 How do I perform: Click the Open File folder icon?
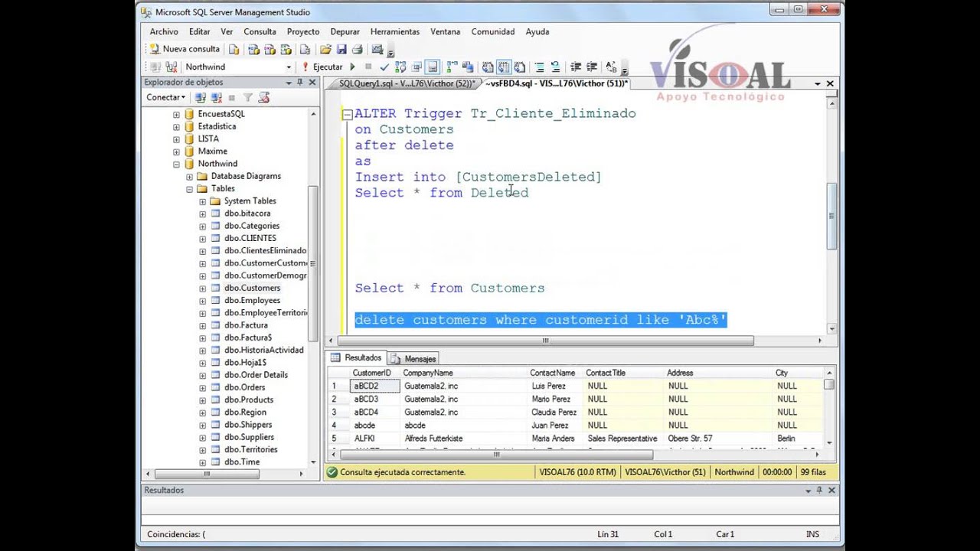point(325,49)
